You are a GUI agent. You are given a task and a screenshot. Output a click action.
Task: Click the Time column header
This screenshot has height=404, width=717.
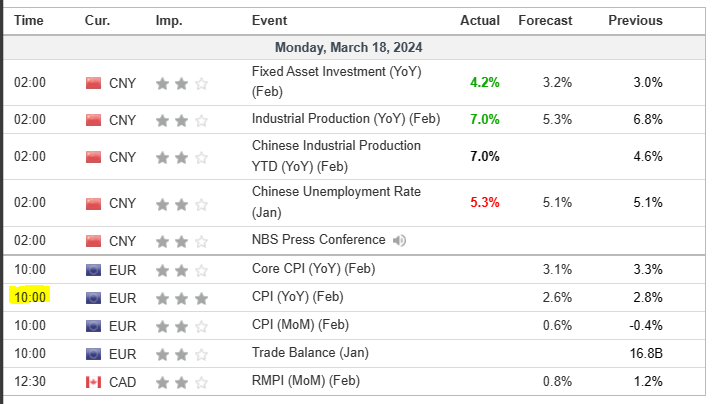(x=29, y=20)
